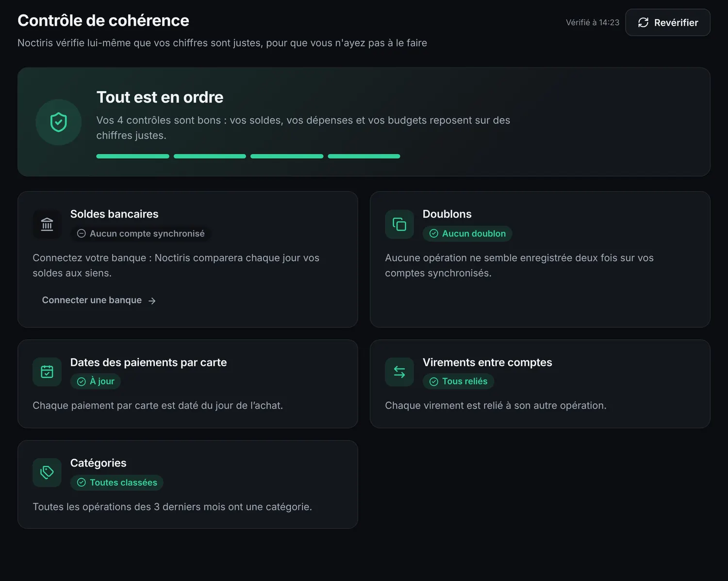Click the Dates des paiements par carte title
The image size is (728, 581).
[149, 363]
